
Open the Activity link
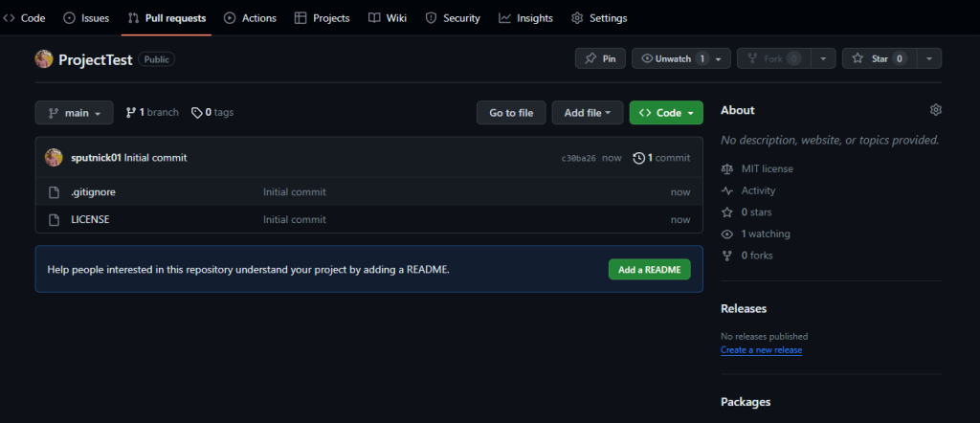(758, 190)
